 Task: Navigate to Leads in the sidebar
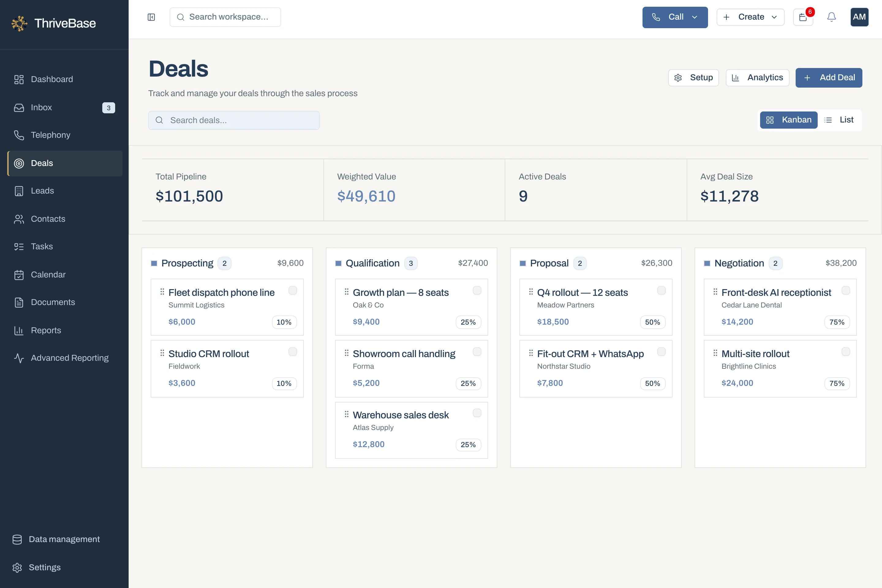pyautogui.click(x=65, y=191)
